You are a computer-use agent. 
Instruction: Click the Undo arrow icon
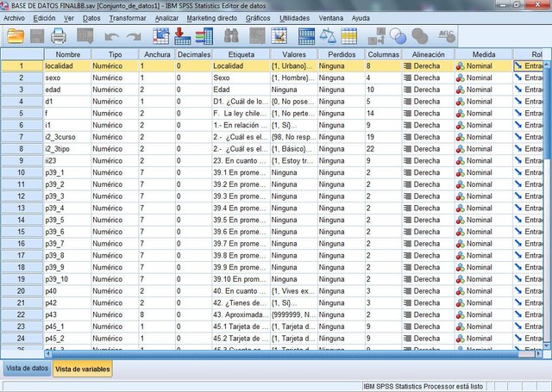click(112, 36)
